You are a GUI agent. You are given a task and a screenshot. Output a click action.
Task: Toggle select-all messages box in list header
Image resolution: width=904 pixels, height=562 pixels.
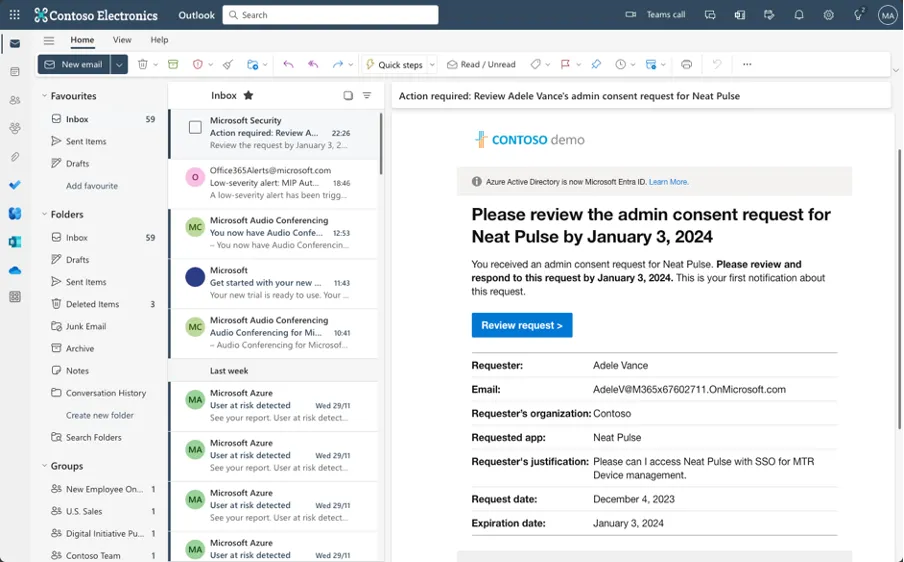348,96
